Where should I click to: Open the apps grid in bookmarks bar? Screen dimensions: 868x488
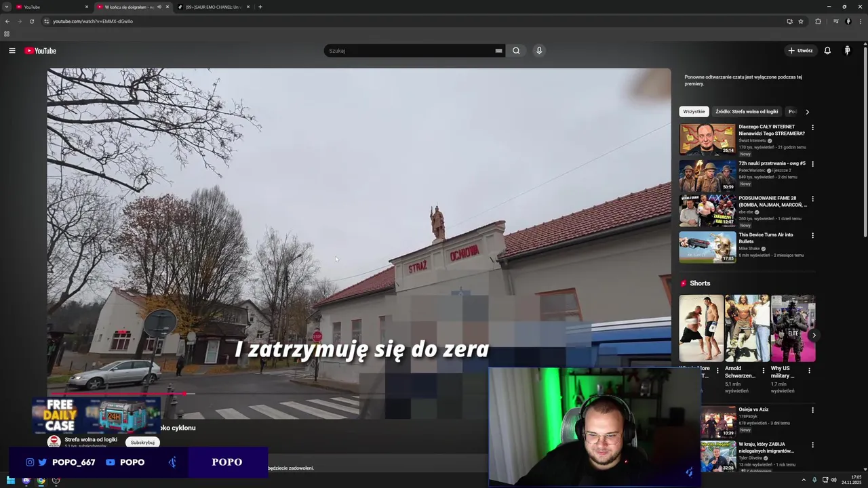(7, 34)
